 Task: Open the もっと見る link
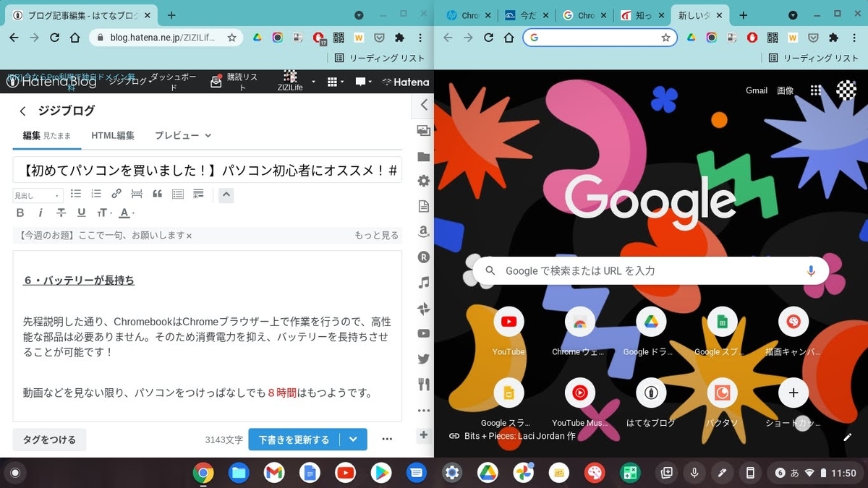(x=376, y=236)
